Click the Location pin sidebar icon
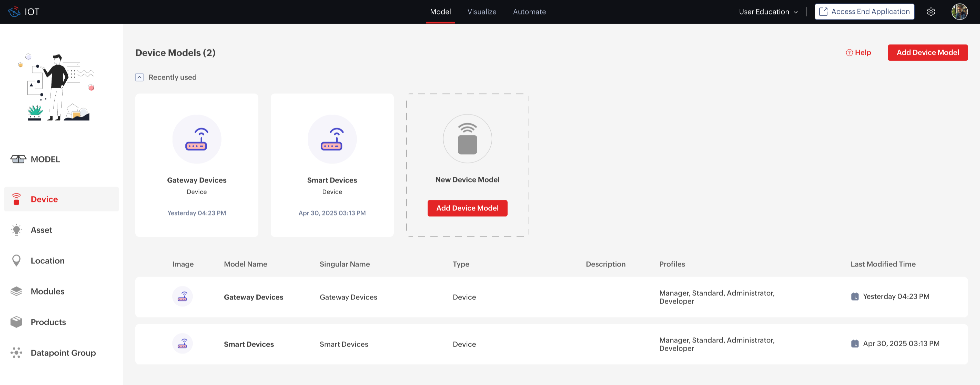 coord(16,261)
